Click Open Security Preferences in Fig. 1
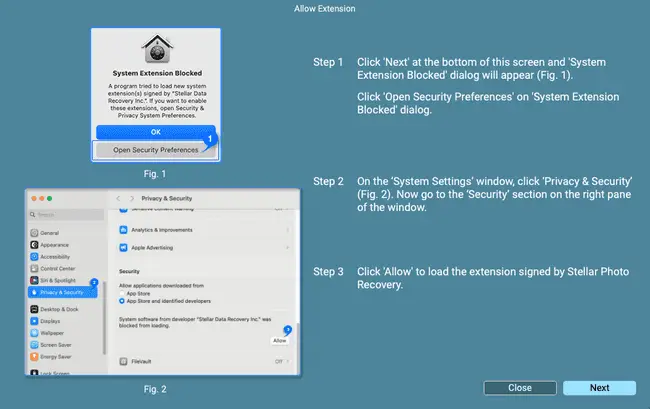 click(155, 150)
